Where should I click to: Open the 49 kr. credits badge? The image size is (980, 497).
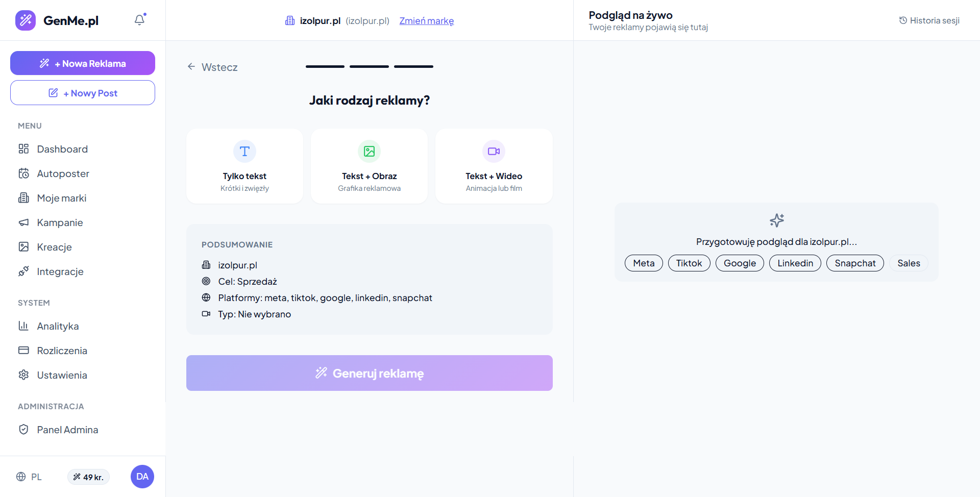tap(88, 477)
